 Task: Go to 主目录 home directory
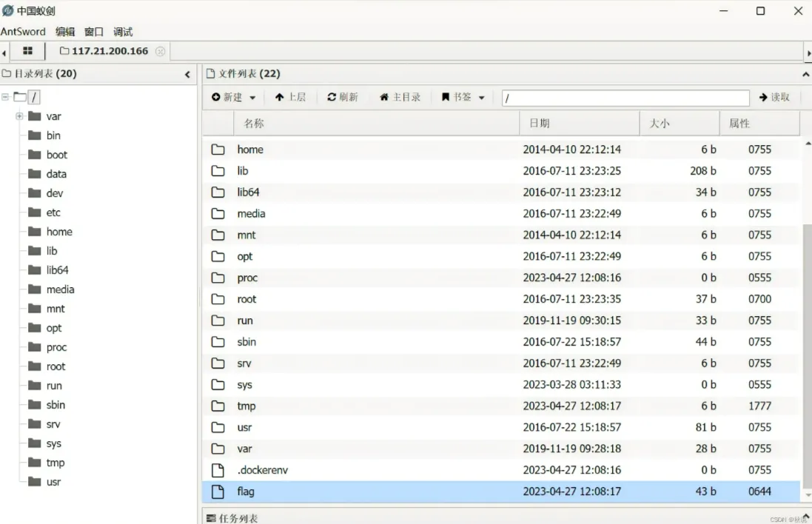coord(400,97)
